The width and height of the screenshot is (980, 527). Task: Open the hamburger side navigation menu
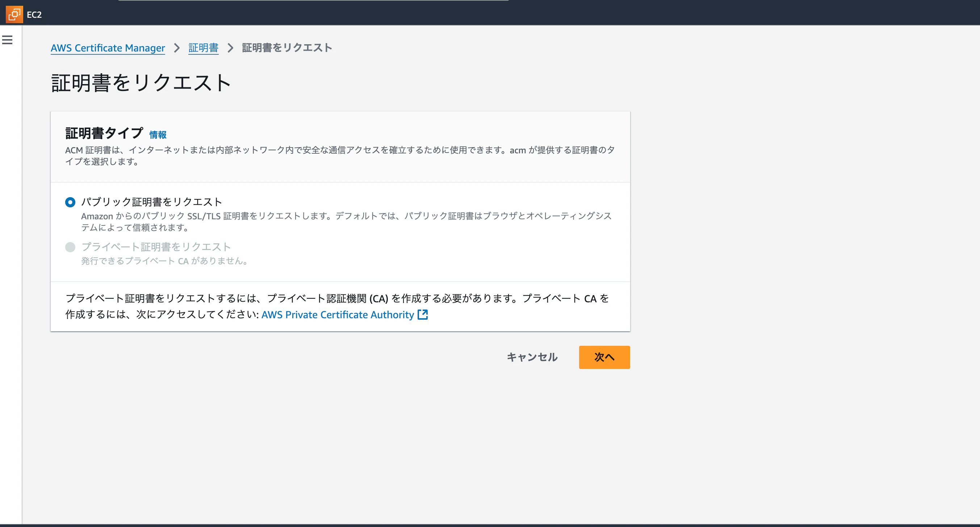[7, 40]
